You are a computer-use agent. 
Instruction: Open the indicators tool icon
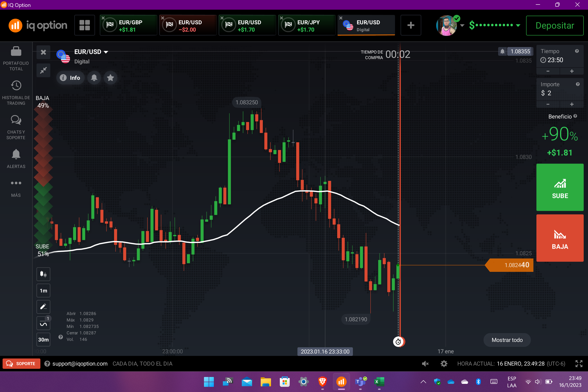(43, 323)
